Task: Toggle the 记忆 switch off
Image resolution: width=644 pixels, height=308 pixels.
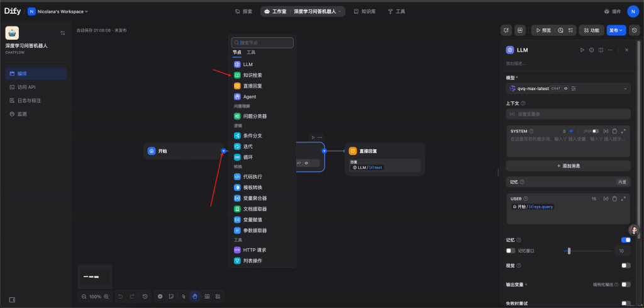Action: tap(626, 240)
